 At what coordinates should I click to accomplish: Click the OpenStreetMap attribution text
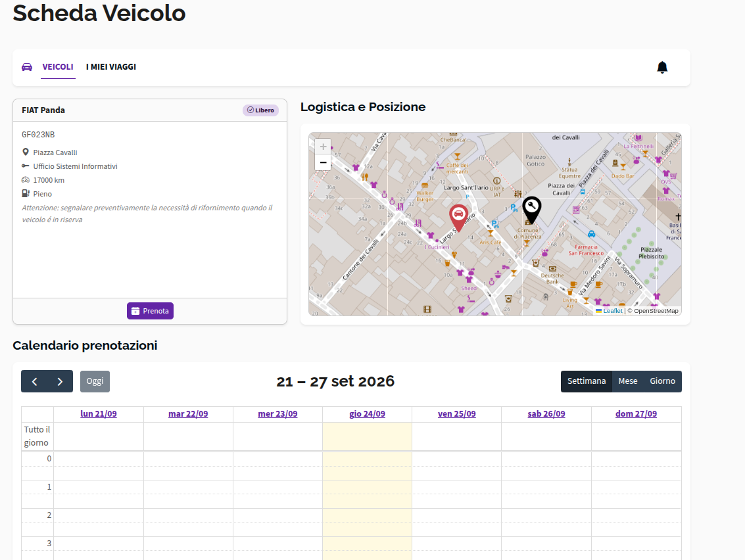click(656, 311)
